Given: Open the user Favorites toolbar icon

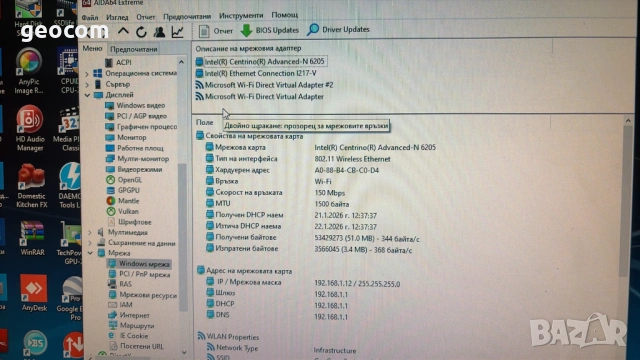Looking at the screenshot, I should point(160,32).
